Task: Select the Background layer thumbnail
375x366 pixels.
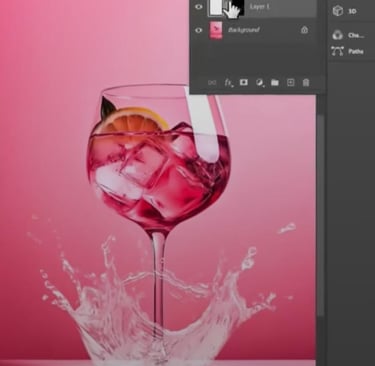Action: point(216,30)
